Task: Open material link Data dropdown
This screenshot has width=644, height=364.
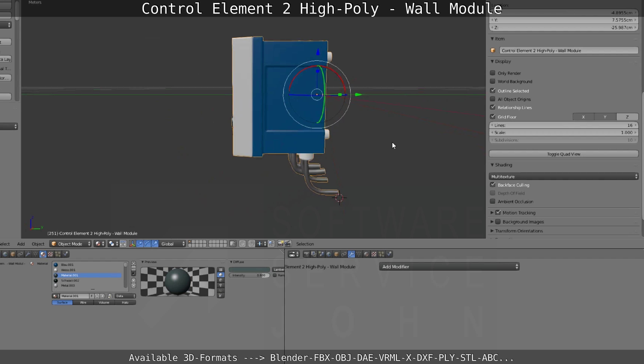Action: coord(125,296)
